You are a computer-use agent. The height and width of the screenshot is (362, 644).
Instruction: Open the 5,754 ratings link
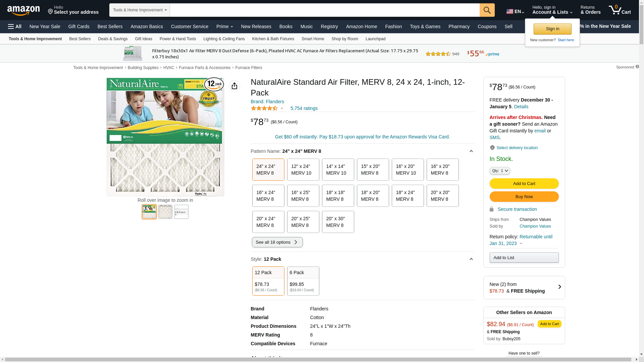[304, 108]
